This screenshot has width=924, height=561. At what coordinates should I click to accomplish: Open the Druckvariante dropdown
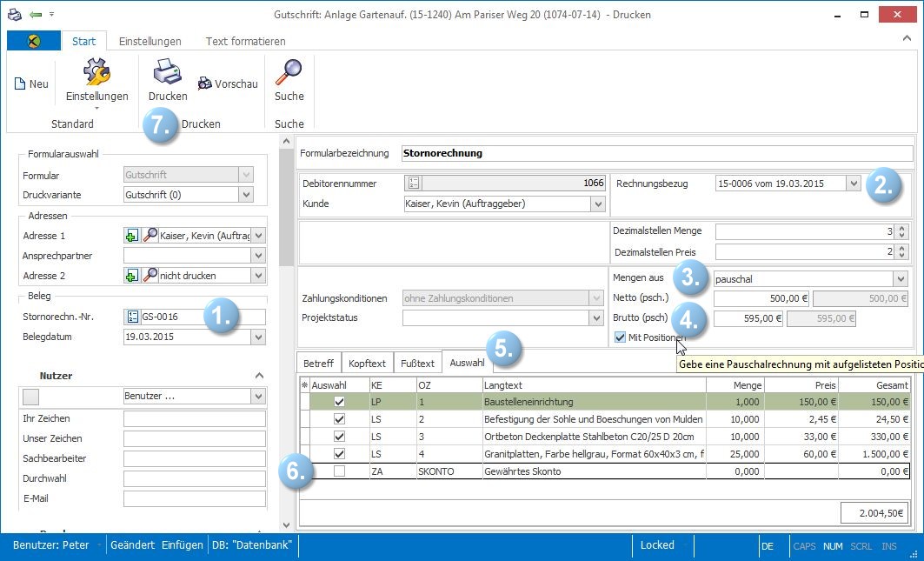(246, 195)
